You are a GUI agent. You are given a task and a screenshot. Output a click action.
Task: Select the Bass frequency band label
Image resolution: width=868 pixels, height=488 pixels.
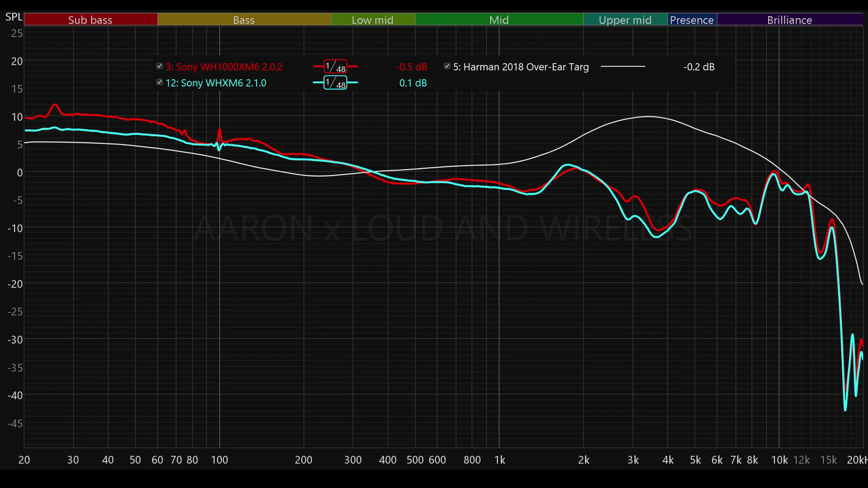(x=244, y=20)
